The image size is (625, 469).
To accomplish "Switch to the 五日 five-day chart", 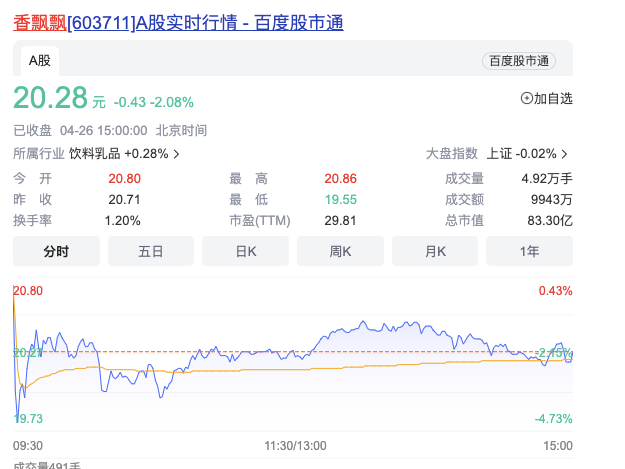I will point(151,251).
